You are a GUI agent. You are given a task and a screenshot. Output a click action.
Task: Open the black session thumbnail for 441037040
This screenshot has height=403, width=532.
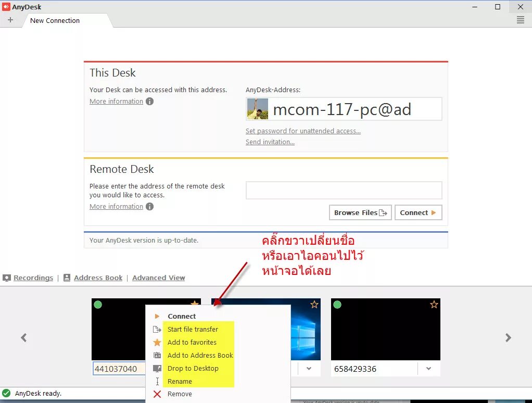[118, 330]
